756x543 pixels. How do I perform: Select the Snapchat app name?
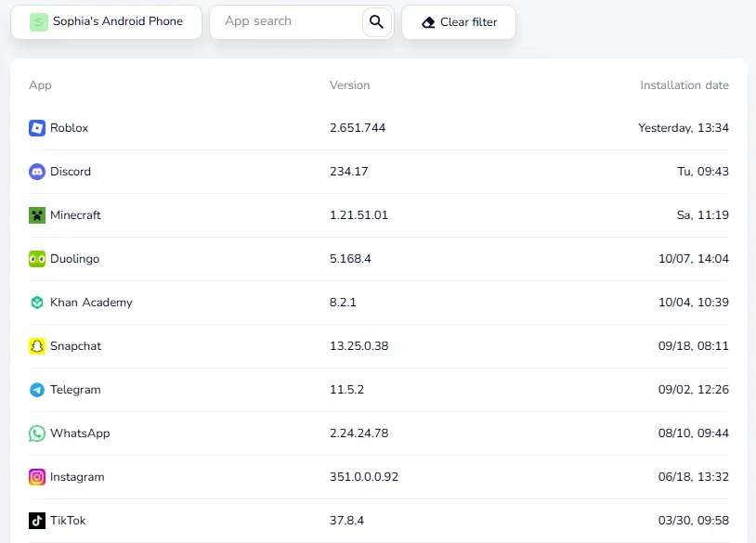coord(76,346)
